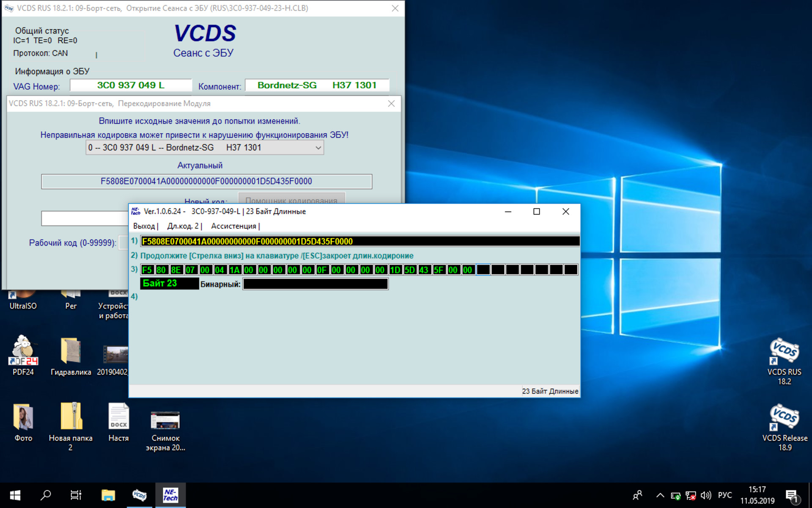Show hidden system tray icons

coord(660,495)
